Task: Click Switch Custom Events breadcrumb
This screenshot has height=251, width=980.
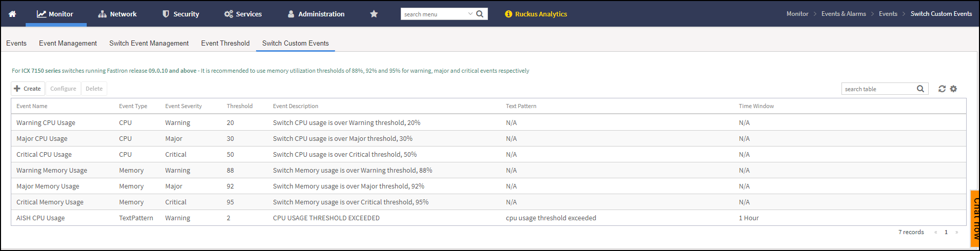Action: click(x=941, y=14)
